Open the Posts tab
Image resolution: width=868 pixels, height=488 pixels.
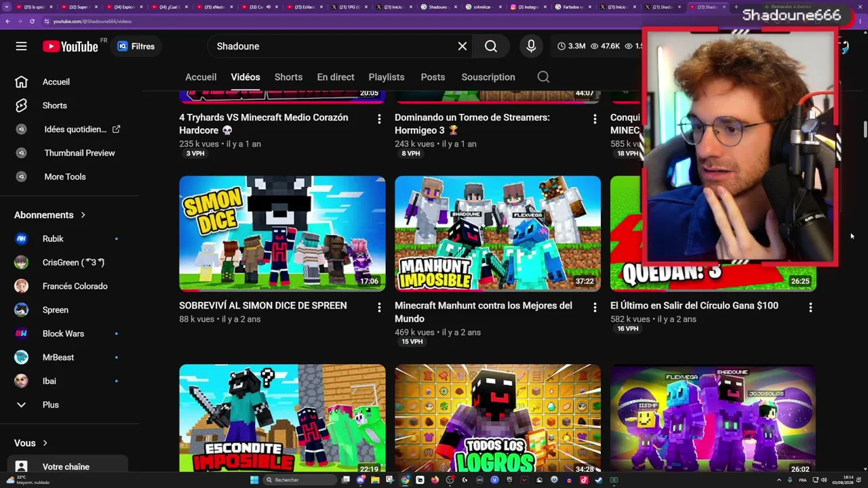[433, 77]
